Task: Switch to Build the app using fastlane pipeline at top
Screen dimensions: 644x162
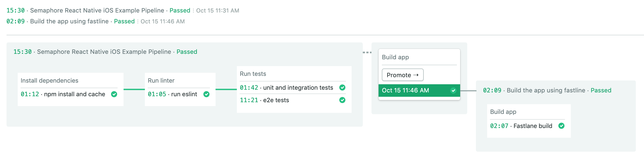Action: click(69, 21)
